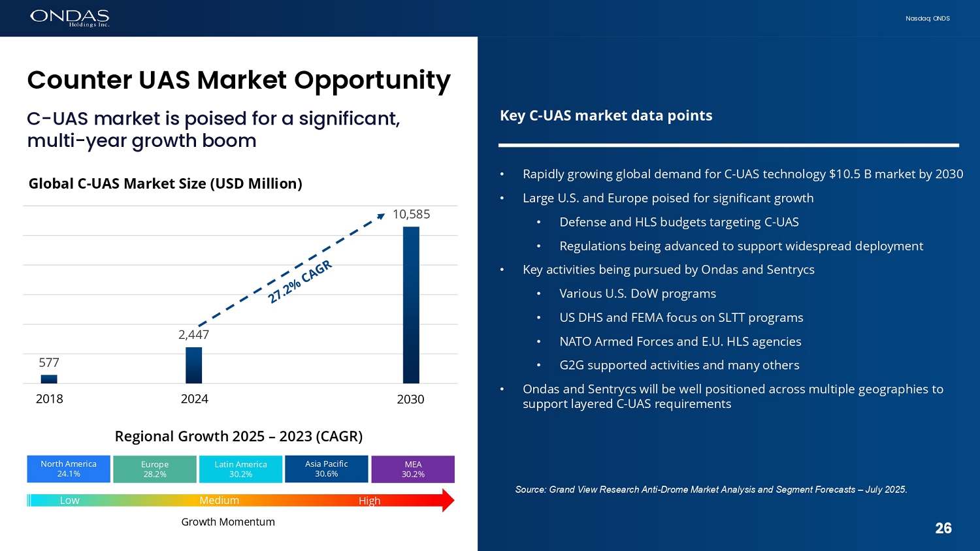Click the Medium label on the gradient bar

click(x=219, y=500)
